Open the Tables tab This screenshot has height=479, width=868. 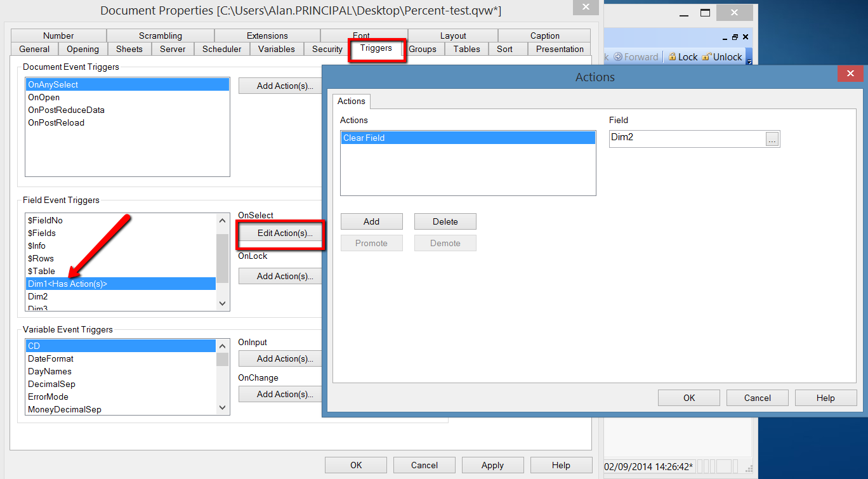[467, 49]
